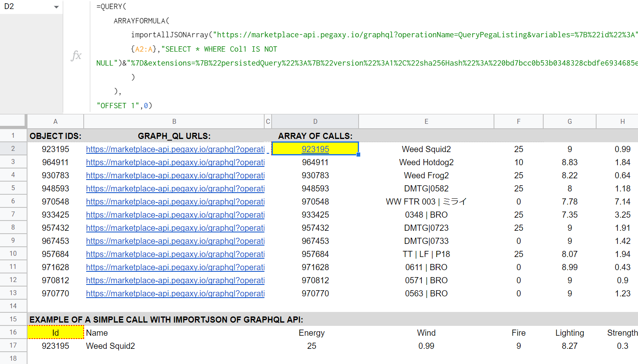Select cell A2 containing 923195

pyautogui.click(x=55, y=149)
